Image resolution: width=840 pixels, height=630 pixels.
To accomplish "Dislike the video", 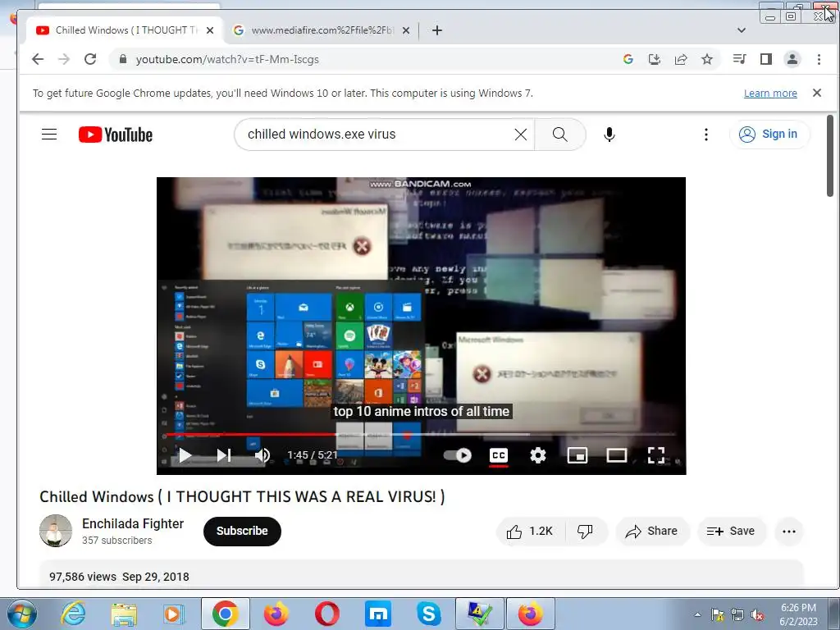I will coord(585,532).
